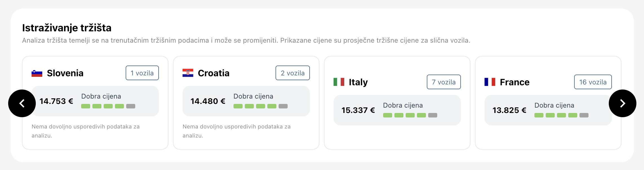The width and height of the screenshot is (644, 170).
Task: Select the Croatia country heading
Action: [214, 73]
